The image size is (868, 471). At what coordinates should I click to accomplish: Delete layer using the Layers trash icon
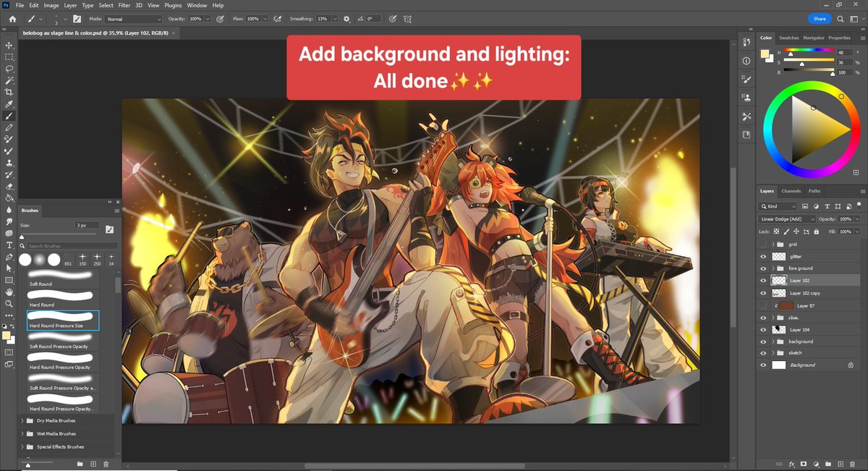pyautogui.click(x=854, y=464)
